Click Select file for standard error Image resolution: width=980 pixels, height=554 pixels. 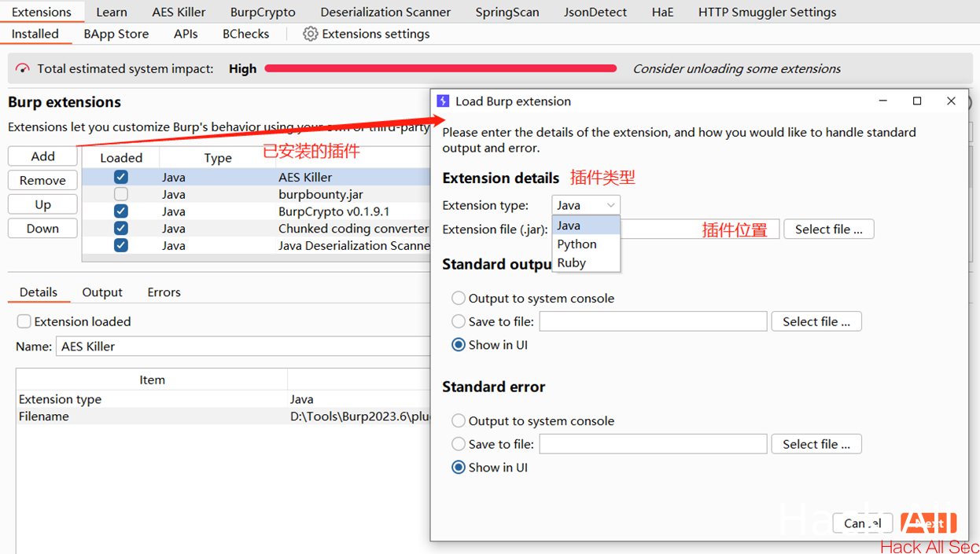[x=816, y=444]
